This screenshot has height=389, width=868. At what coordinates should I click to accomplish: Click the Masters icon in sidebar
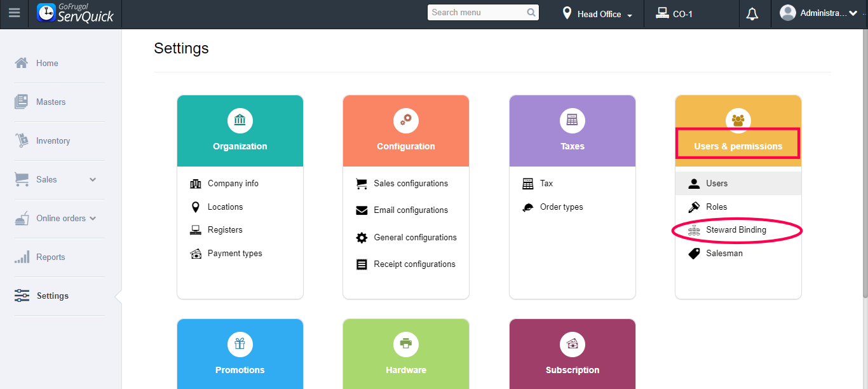tap(22, 102)
